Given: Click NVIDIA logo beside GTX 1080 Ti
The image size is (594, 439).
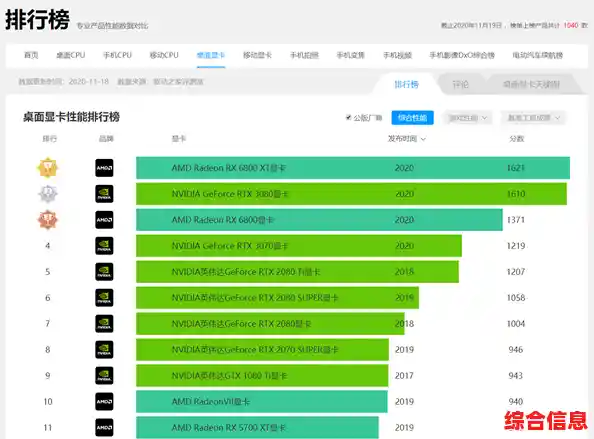Looking at the screenshot, I should 104,375.
